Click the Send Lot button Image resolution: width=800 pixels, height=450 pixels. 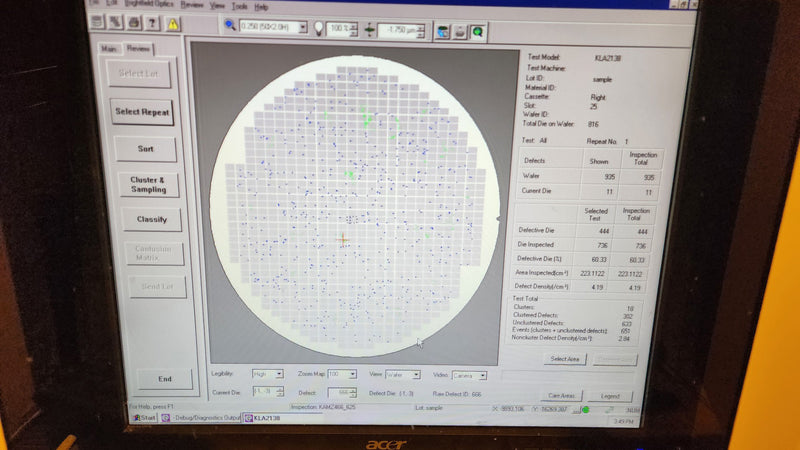click(x=157, y=287)
